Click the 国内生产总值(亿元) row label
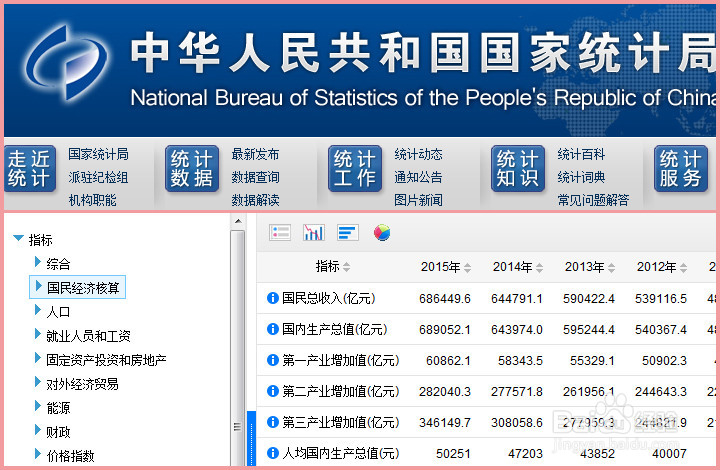Image resolution: width=720 pixels, height=470 pixels. 334,330
